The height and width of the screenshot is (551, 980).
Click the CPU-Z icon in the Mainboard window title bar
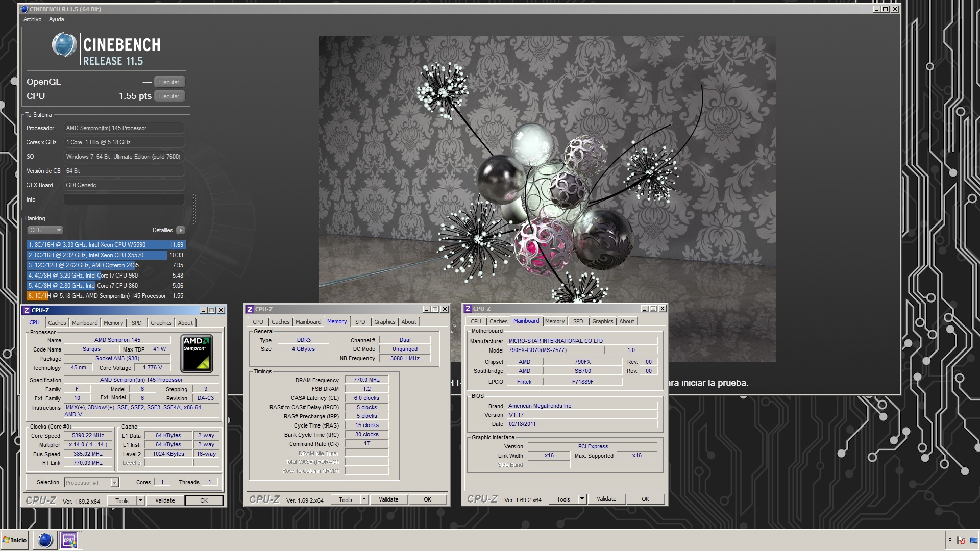tap(468, 309)
